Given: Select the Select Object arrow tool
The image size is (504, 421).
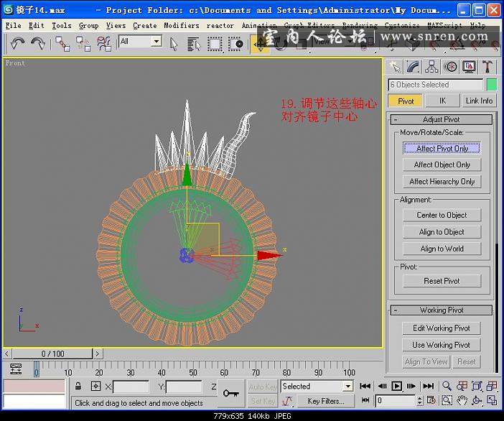Looking at the screenshot, I should [x=174, y=43].
